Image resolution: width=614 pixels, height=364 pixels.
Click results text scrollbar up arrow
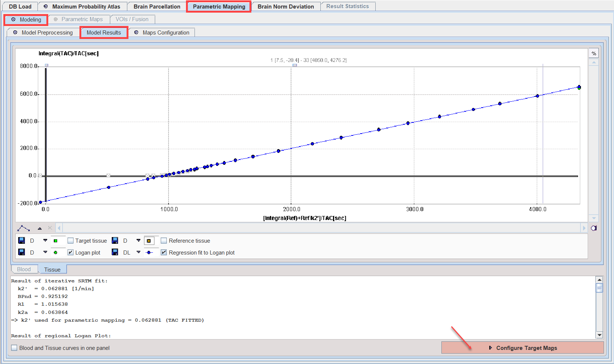599,280
